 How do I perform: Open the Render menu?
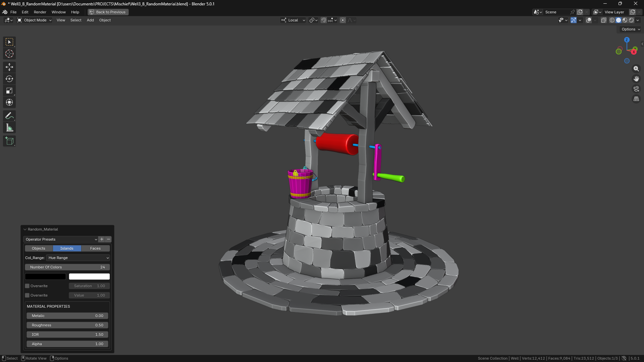click(x=40, y=12)
